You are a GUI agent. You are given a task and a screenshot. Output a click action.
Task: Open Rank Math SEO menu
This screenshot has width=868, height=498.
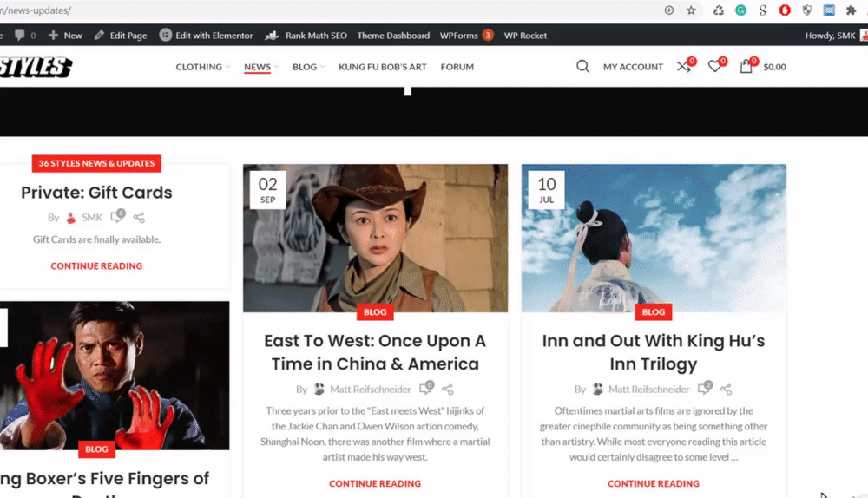tap(306, 36)
